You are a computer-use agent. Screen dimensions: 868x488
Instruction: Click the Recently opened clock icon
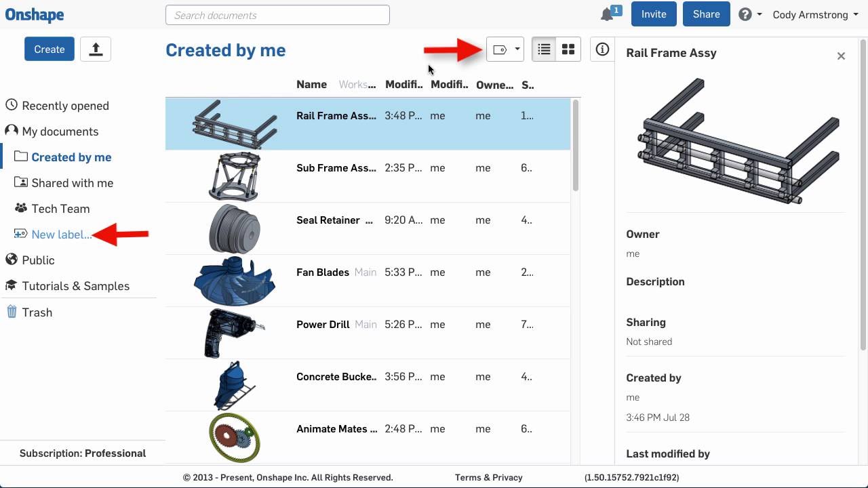pyautogui.click(x=11, y=105)
